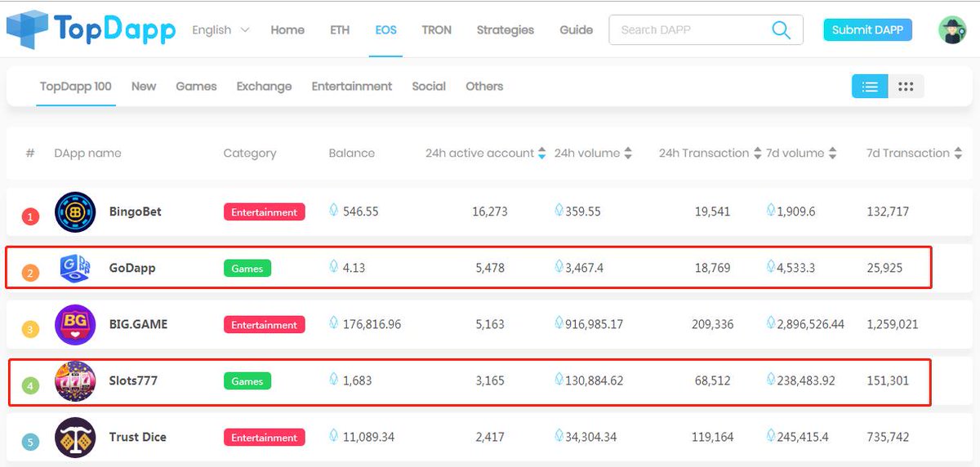Switch to the TRON section
The width and height of the screenshot is (980, 467).
point(436,29)
